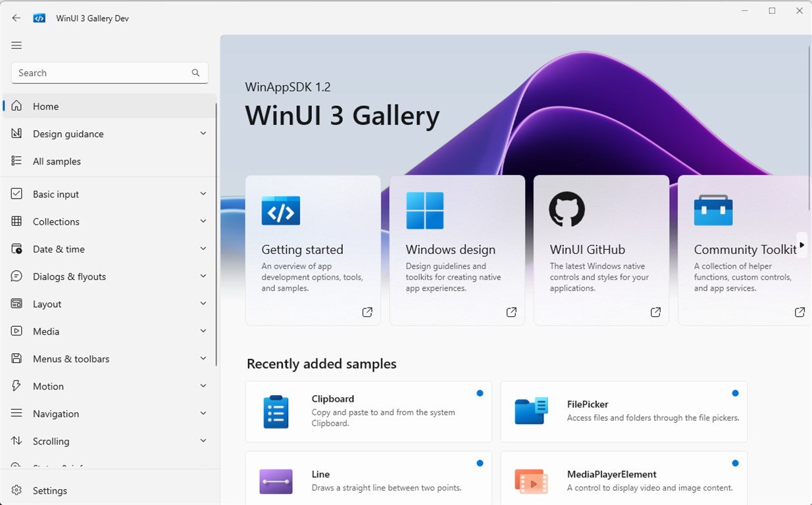
Task: Toggle the hamburger navigation pane button
Action: (16, 45)
